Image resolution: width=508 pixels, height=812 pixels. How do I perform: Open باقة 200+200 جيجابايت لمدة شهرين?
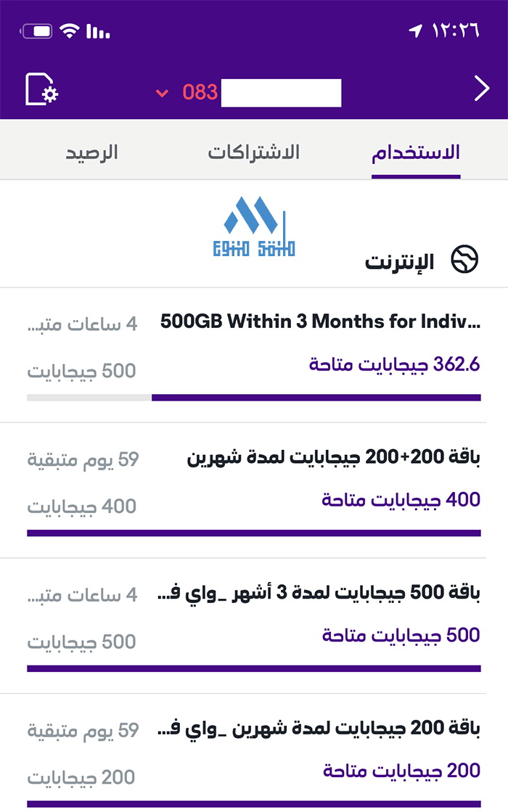coord(254,491)
